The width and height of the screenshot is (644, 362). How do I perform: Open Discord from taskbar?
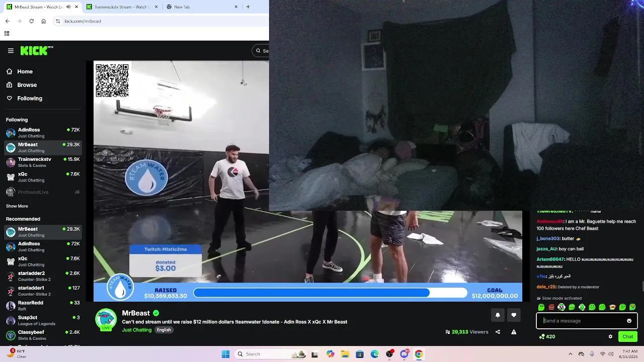(x=404, y=354)
